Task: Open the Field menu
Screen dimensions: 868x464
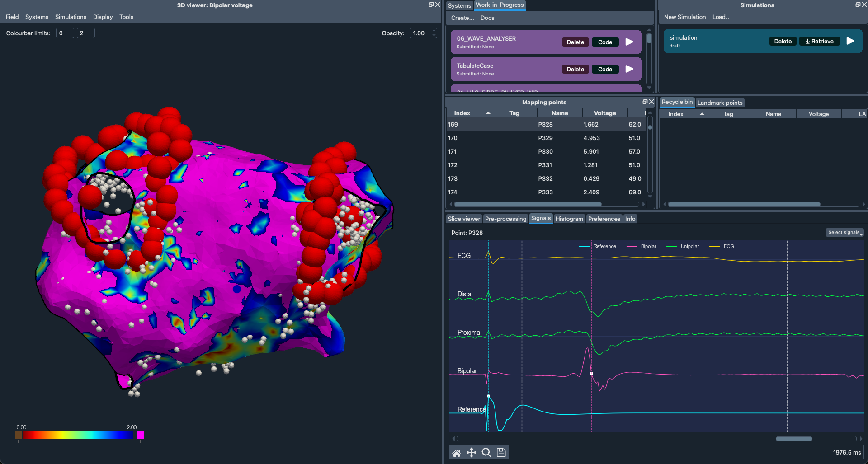Action: point(12,17)
